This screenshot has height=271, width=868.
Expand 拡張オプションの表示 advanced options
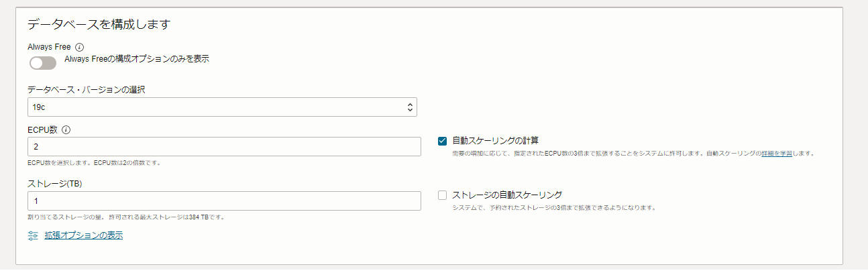coord(84,235)
